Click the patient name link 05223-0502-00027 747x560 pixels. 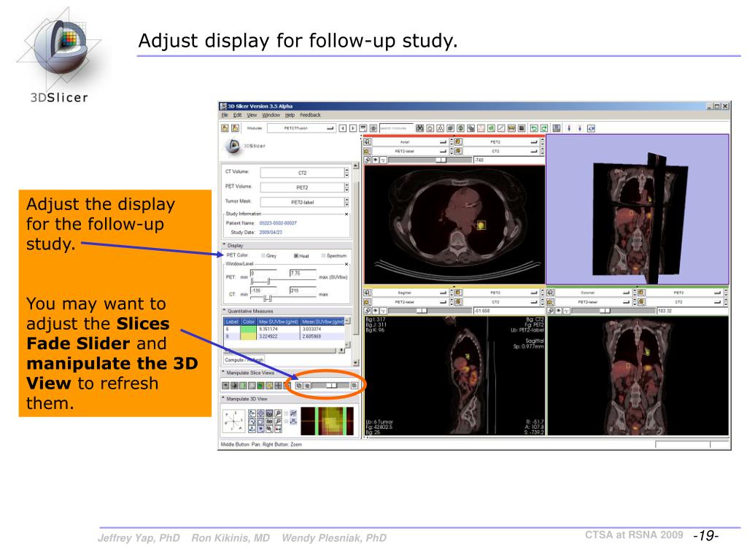coord(278,223)
